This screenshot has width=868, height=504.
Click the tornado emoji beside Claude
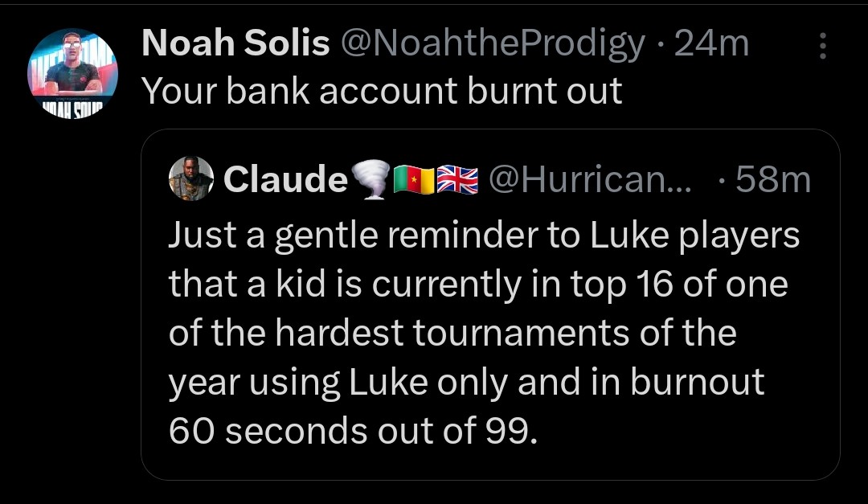371,179
